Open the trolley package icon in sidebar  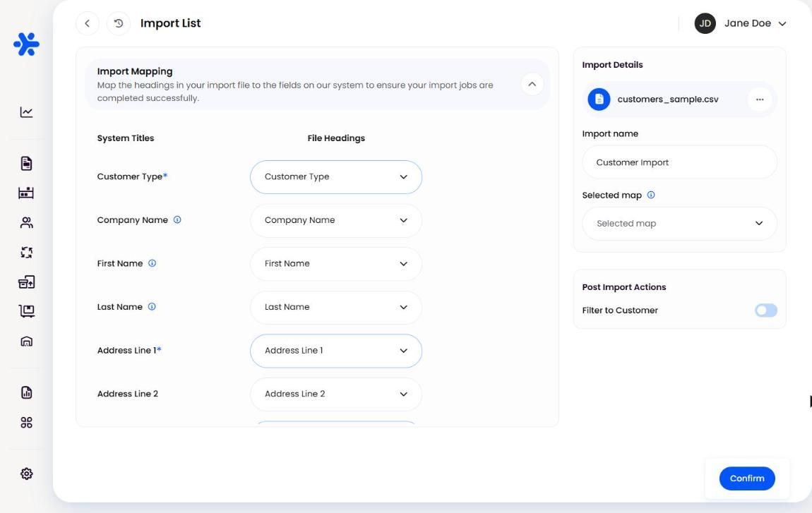pos(26,311)
